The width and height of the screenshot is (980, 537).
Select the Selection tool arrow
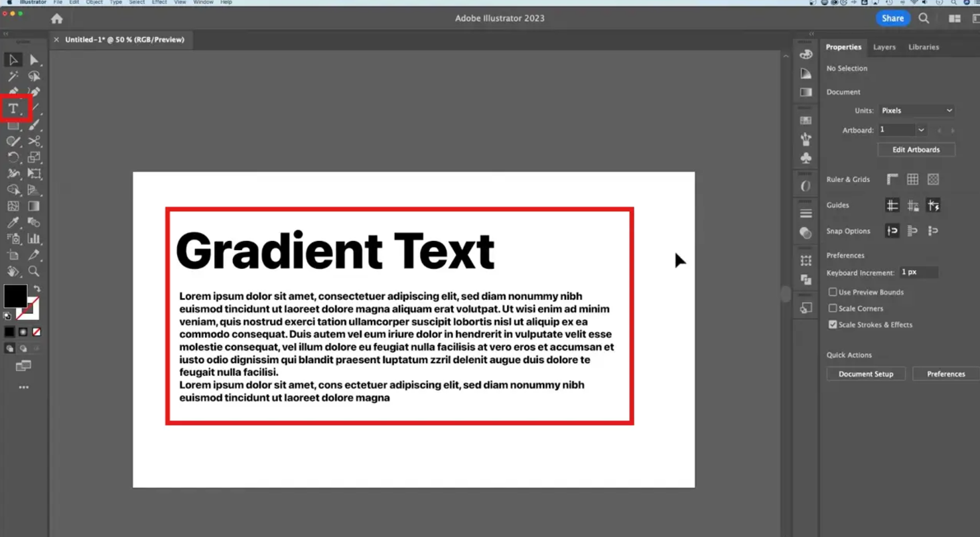pos(12,60)
